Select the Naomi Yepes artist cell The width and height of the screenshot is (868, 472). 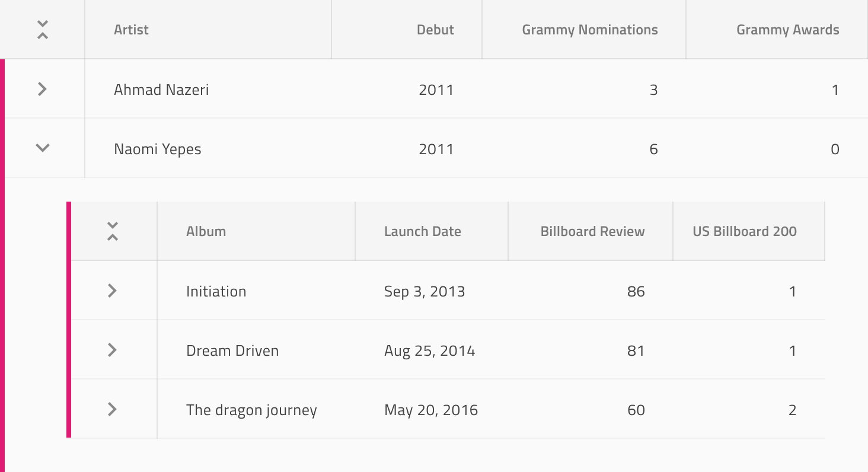[158, 149]
